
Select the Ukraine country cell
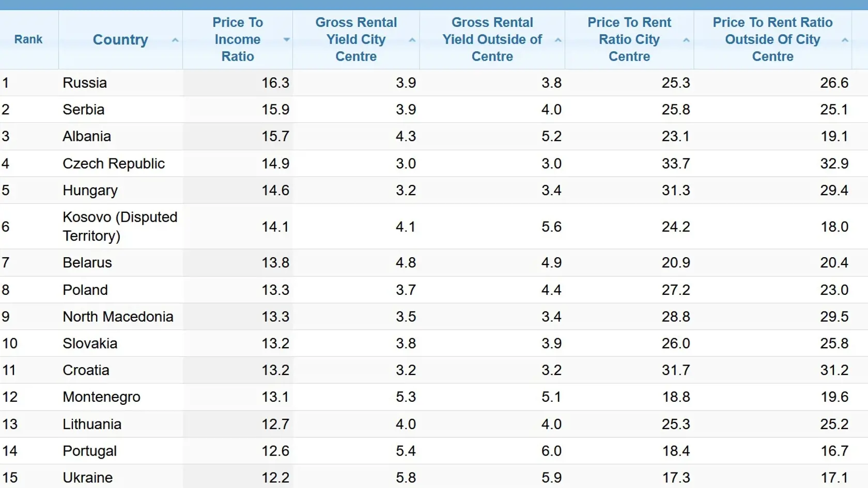point(121,477)
